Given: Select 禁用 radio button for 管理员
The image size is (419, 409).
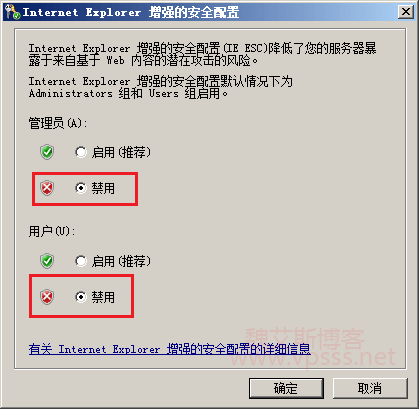Looking at the screenshot, I should [81, 188].
